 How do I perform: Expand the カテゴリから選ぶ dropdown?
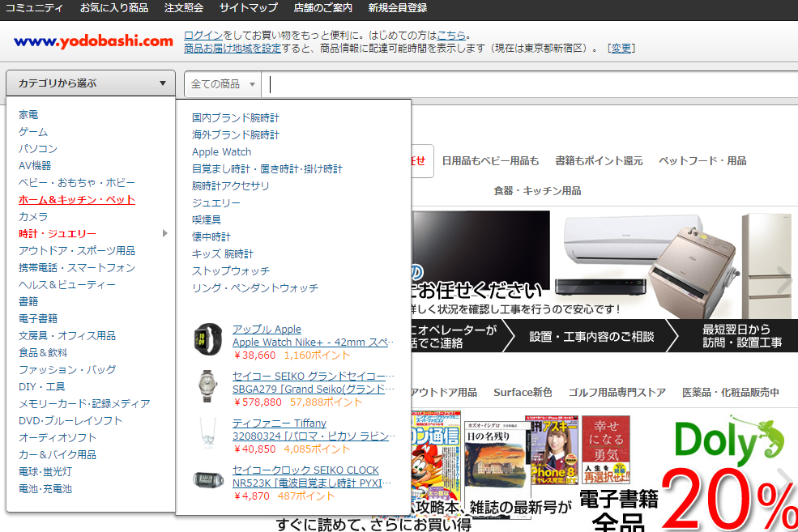pos(91,83)
